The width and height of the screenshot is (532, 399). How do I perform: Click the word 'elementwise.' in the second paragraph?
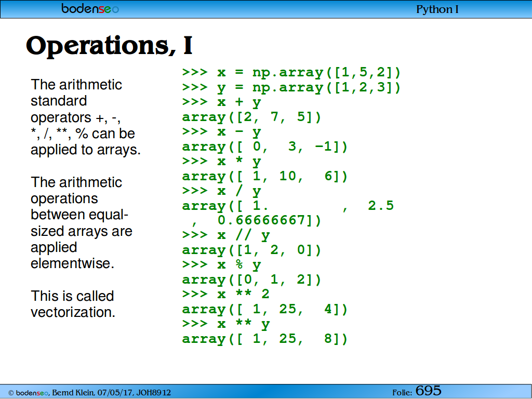click(72, 263)
